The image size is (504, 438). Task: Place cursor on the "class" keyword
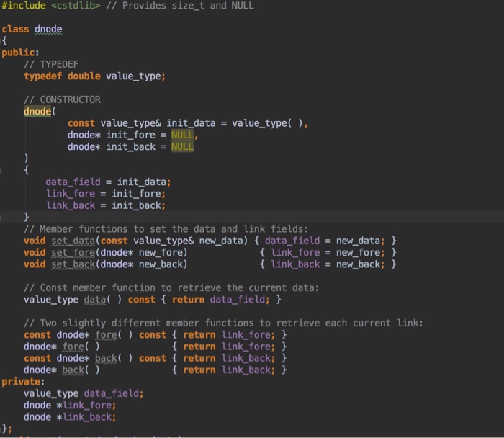tap(15, 30)
